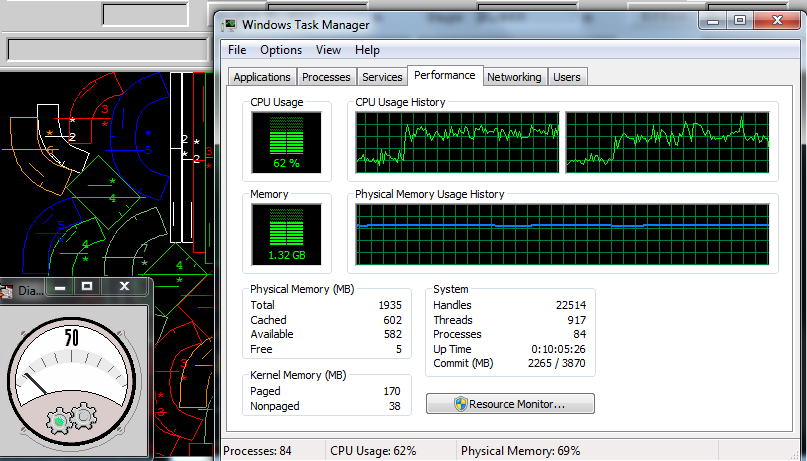The width and height of the screenshot is (807, 461).
Task: Click the first CPU Usage History graph
Action: point(458,143)
